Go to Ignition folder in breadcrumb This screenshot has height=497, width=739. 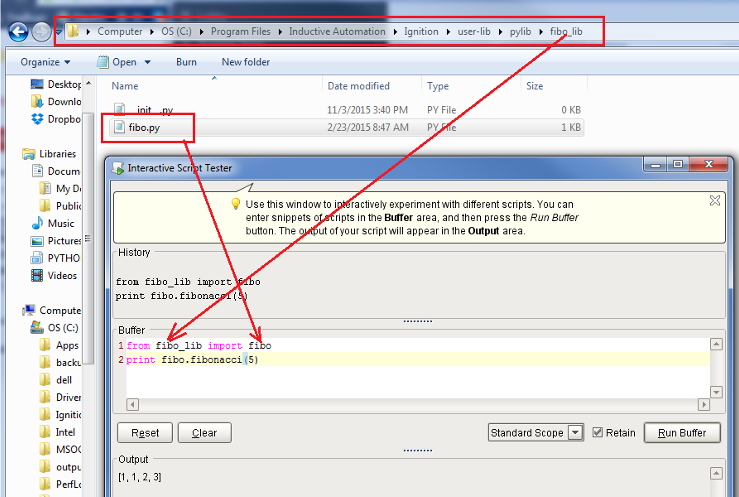(421, 32)
